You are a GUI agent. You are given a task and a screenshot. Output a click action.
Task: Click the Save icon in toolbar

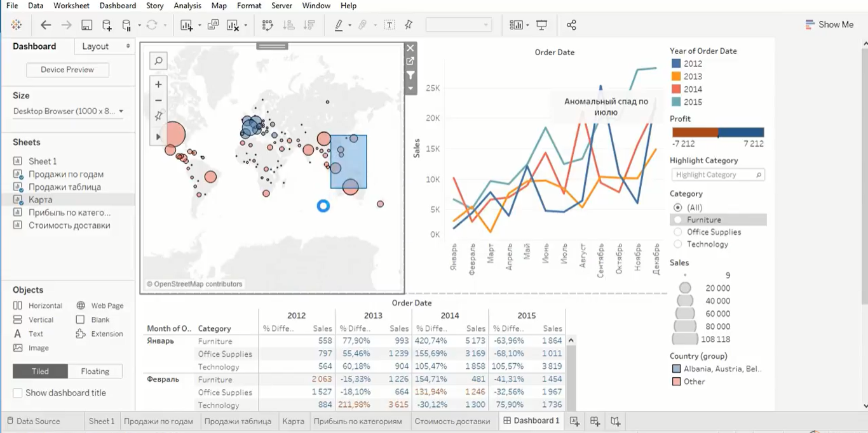point(86,25)
